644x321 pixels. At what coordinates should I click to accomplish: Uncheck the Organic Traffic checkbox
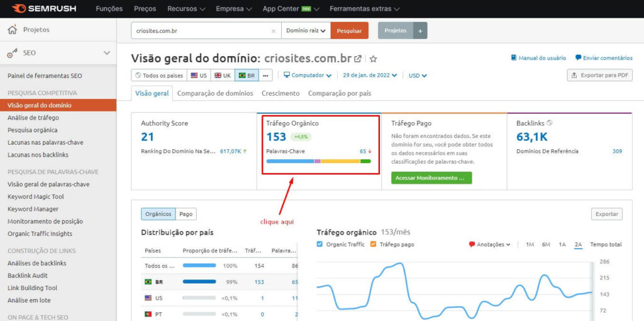[x=320, y=244]
